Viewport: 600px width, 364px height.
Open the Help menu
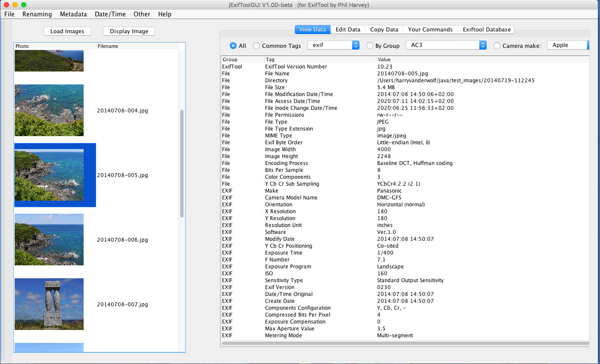pyautogui.click(x=165, y=14)
